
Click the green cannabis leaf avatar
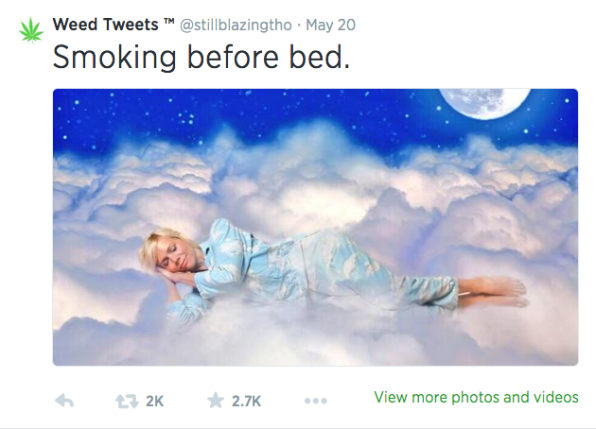[x=31, y=30]
